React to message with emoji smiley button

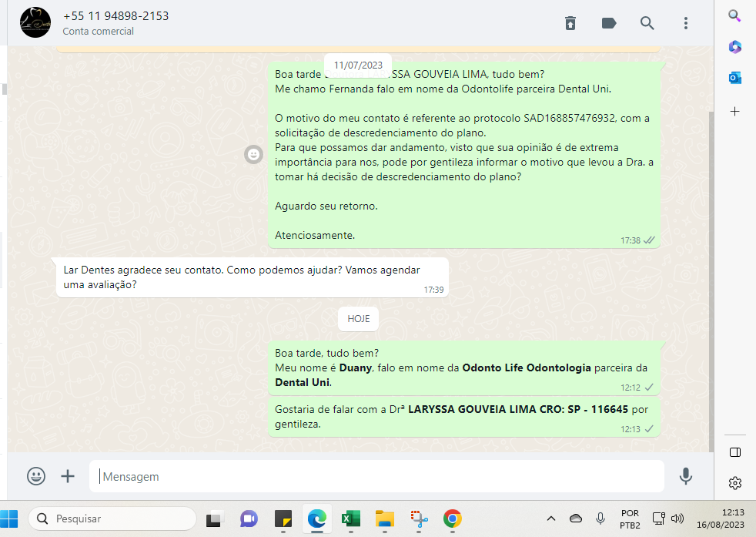[x=253, y=154]
